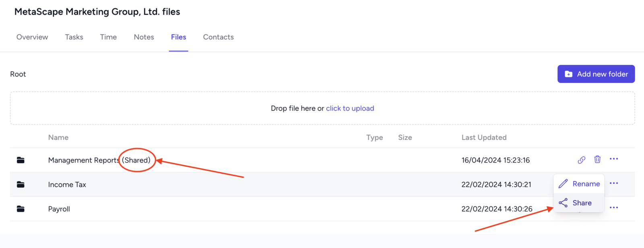The width and height of the screenshot is (644, 248).
Task: Switch to the Overview tab
Action: click(x=32, y=37)
